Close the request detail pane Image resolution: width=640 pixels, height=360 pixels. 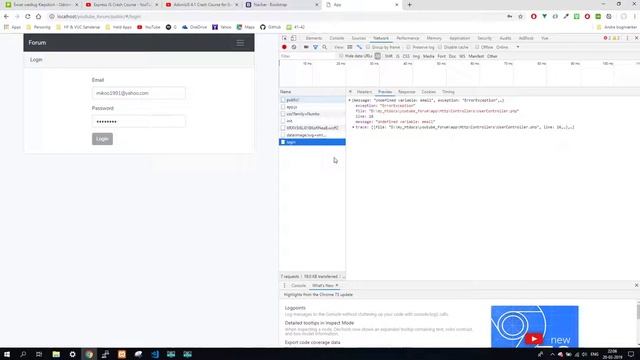click(x=350, y=92)
